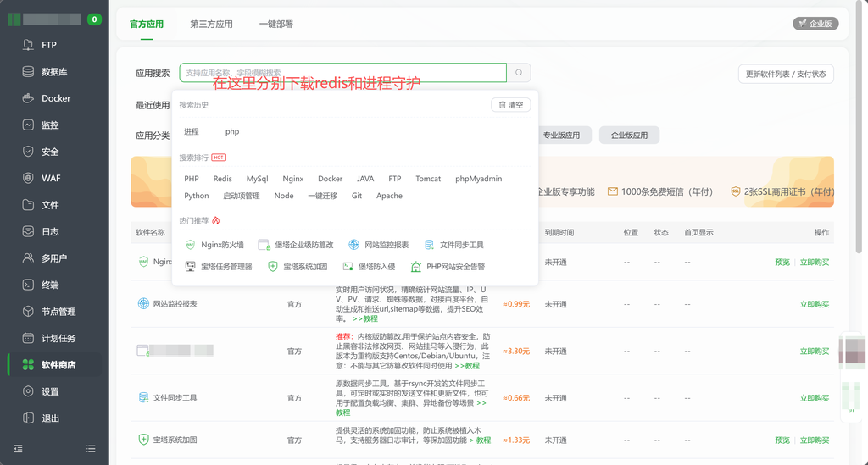Screen dimensions: 868x465
Task: Click the 企业版 badge button
Action: [816, 23]
